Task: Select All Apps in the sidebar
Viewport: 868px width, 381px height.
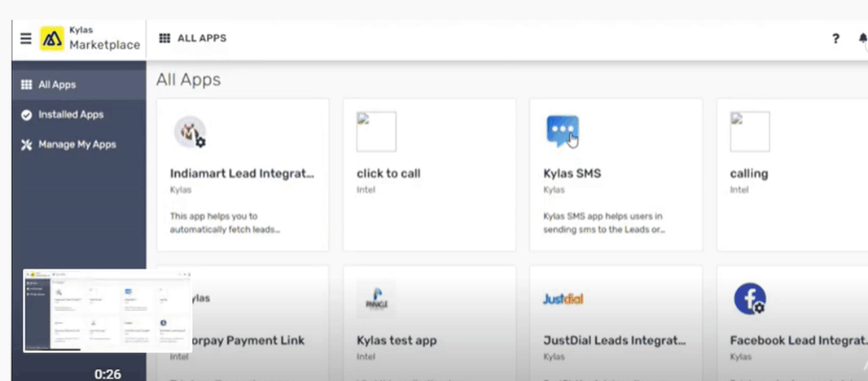Action: [78, 85]
